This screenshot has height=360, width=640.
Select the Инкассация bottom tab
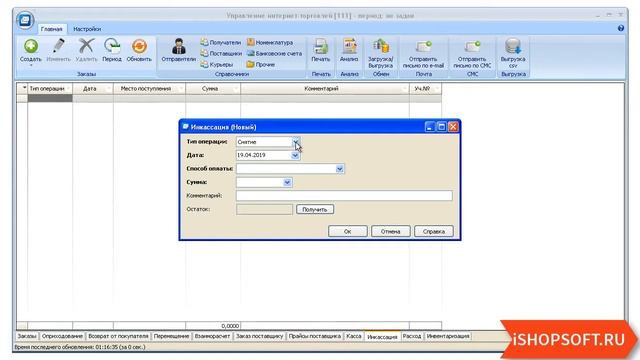point(382,337)
